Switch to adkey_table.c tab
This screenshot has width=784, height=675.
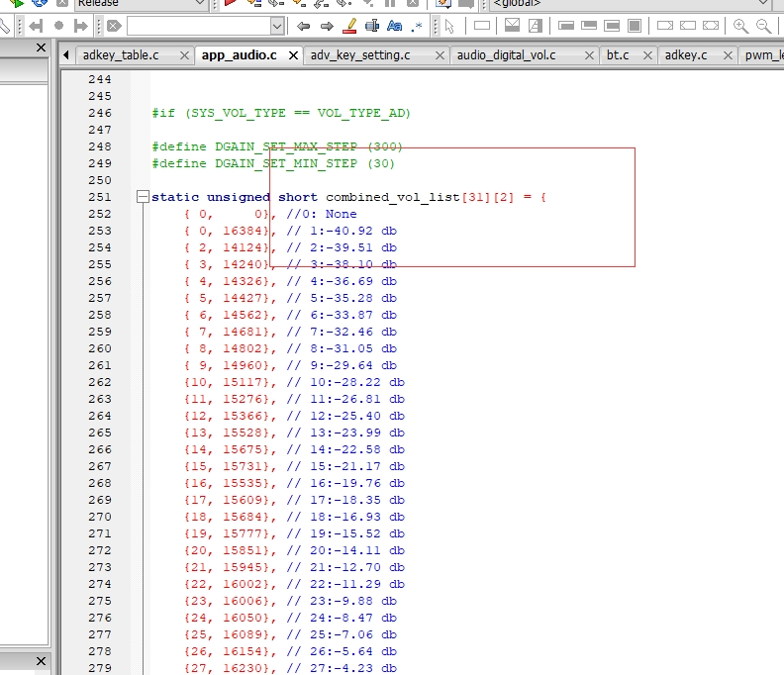(121, 55)
